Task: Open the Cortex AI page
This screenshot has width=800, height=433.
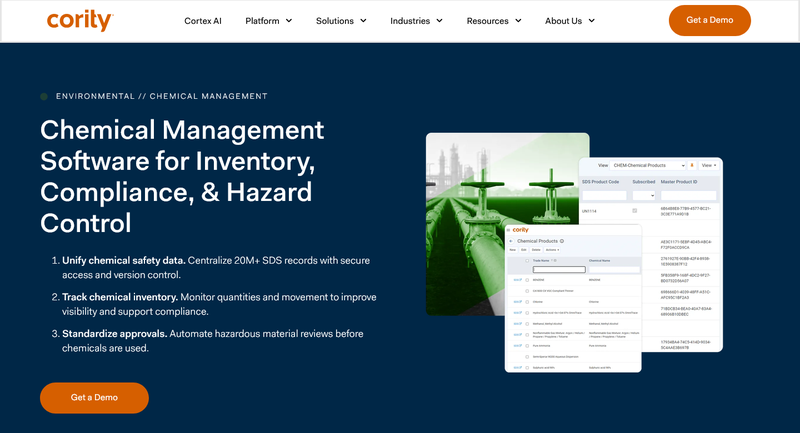Action: (x=203, y=21)
